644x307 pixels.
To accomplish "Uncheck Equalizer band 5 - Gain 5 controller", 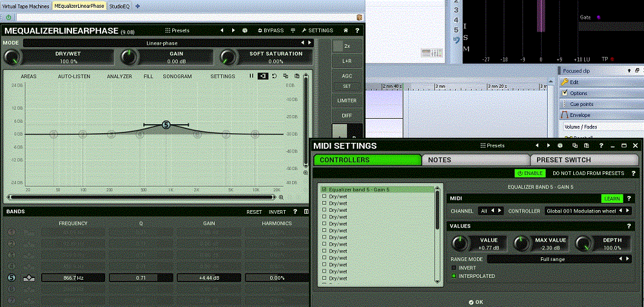I will pyautogui.click(x=324, y=190).
